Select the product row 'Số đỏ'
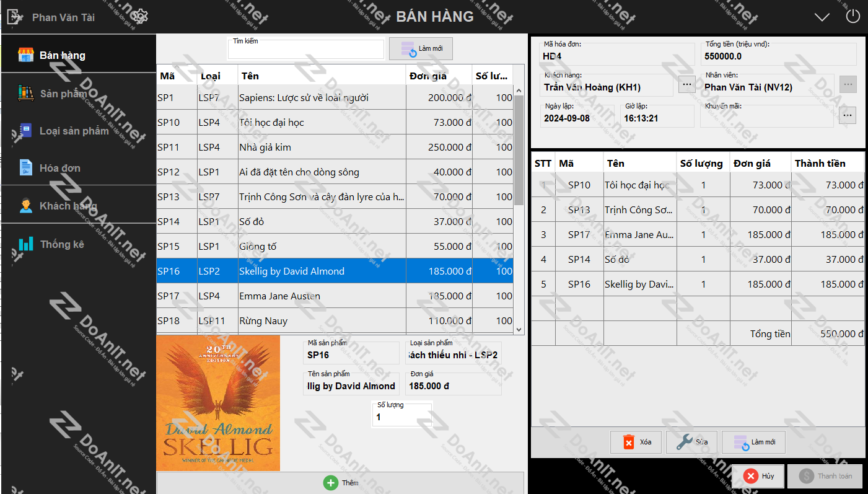This screenshot has width=868, height=494. 335,221
